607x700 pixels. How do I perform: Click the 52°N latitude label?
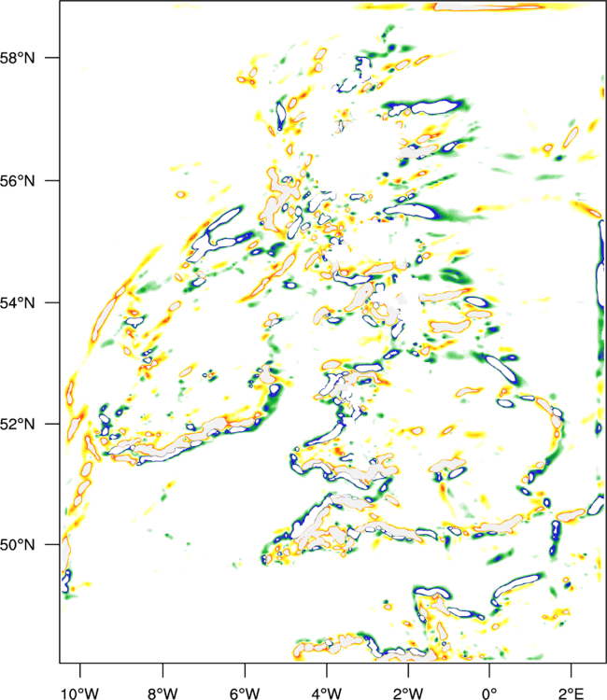tap(17, 424)
